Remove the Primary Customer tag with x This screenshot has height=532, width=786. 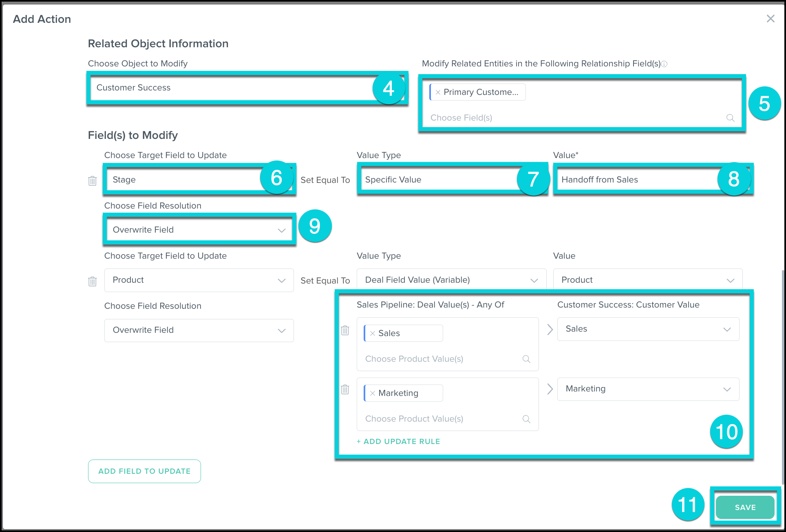[x=438, y=92]
